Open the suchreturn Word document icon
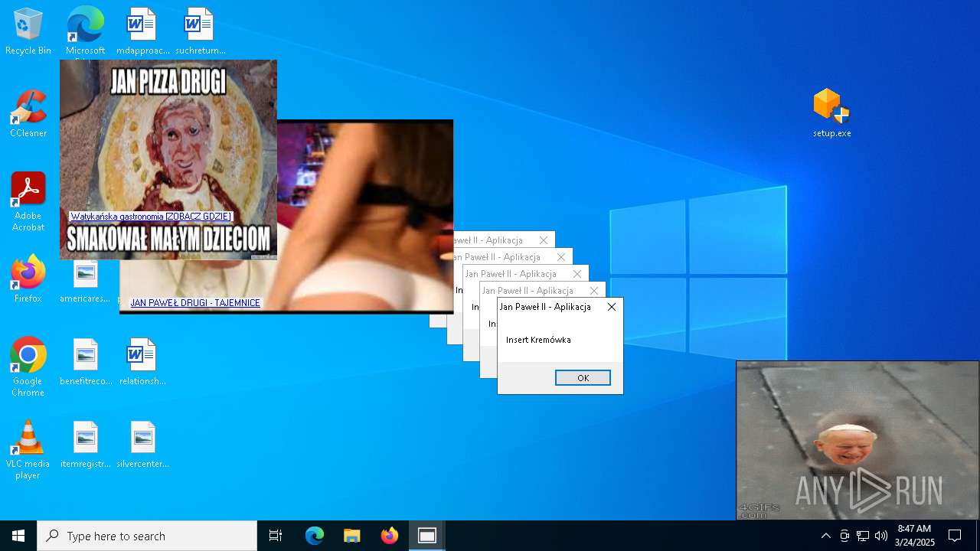Viewport: 980px width, 551px height. [x=200, y=31]
